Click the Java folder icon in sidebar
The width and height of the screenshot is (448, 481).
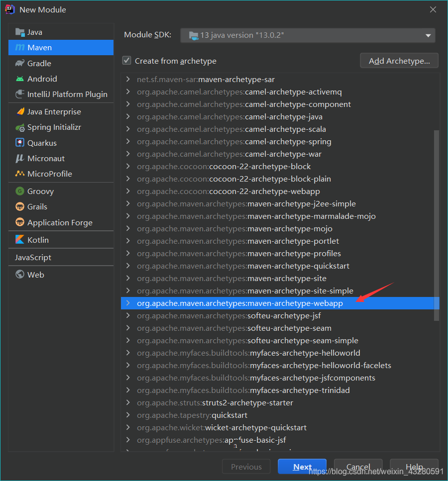point(20,32)
